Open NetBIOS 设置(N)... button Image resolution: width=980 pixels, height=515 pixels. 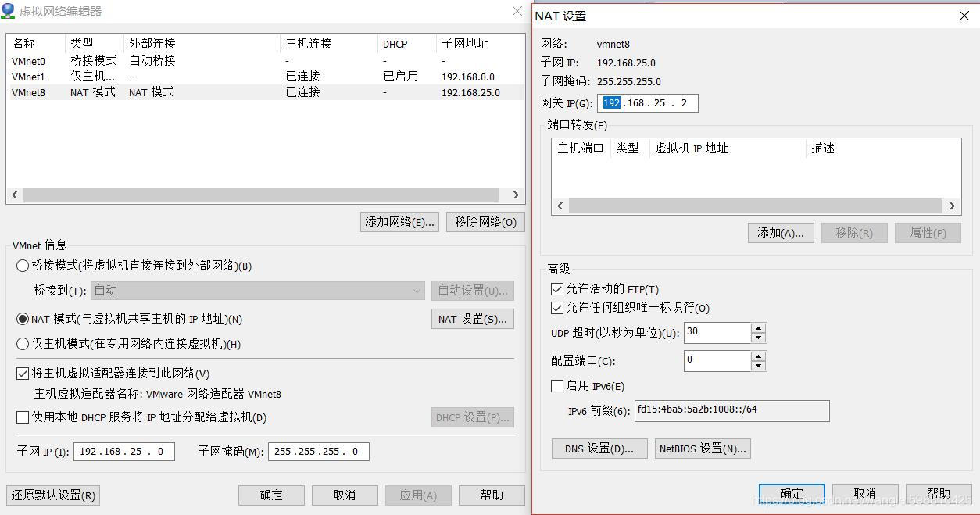[x=703, y=449]
